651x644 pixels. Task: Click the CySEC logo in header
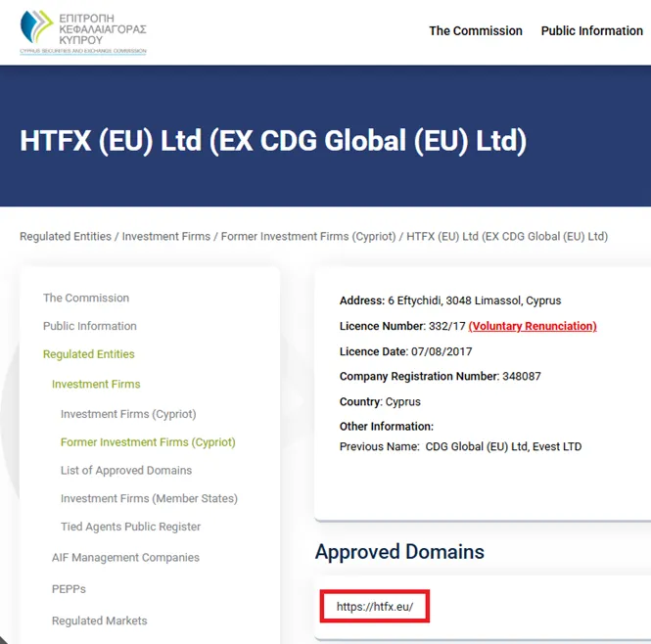(x=83, y=32)
